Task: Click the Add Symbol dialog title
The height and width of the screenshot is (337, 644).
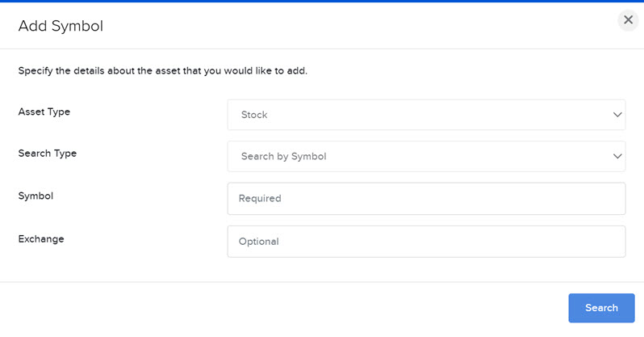Action: (x=61, y=26)
